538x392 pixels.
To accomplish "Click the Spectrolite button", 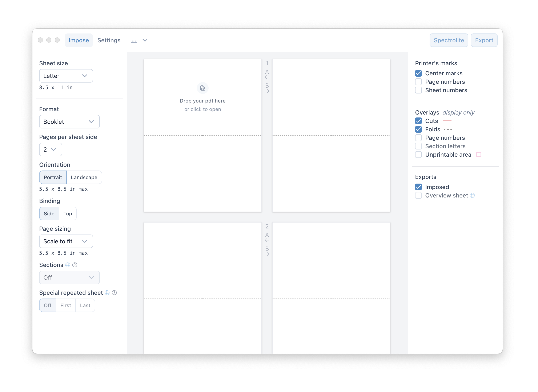I will coord(449,40).
